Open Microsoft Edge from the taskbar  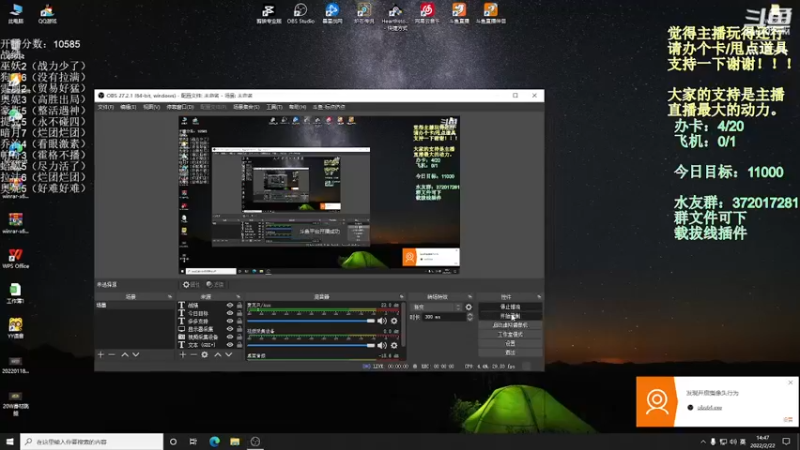click(214, 441)
